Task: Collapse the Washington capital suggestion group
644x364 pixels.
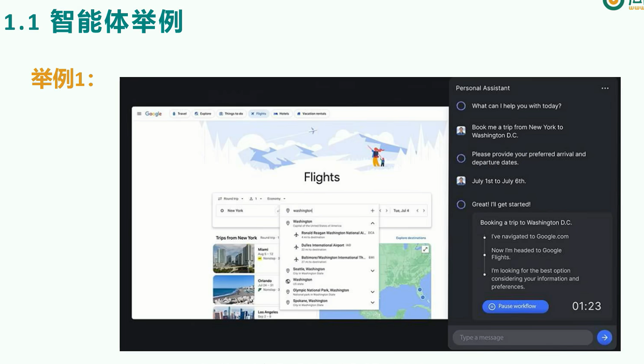Action: coord(372,223)
